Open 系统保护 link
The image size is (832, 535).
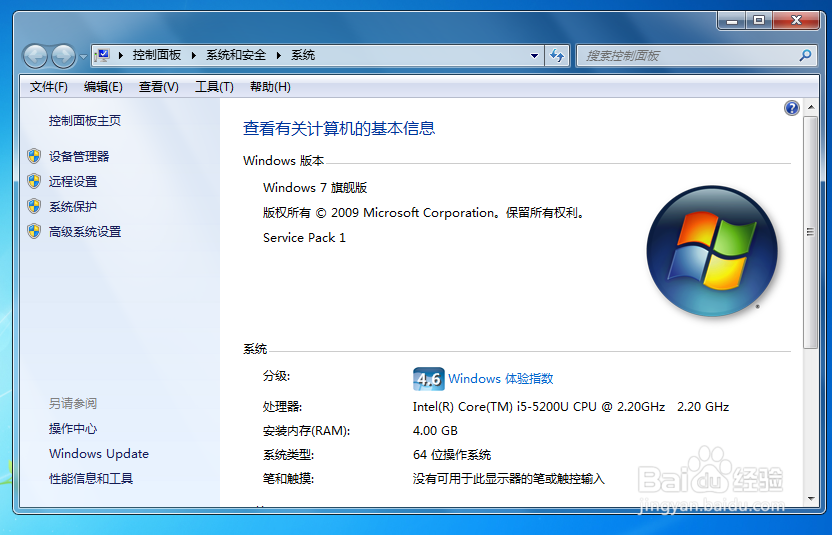[x=73, y=206]
